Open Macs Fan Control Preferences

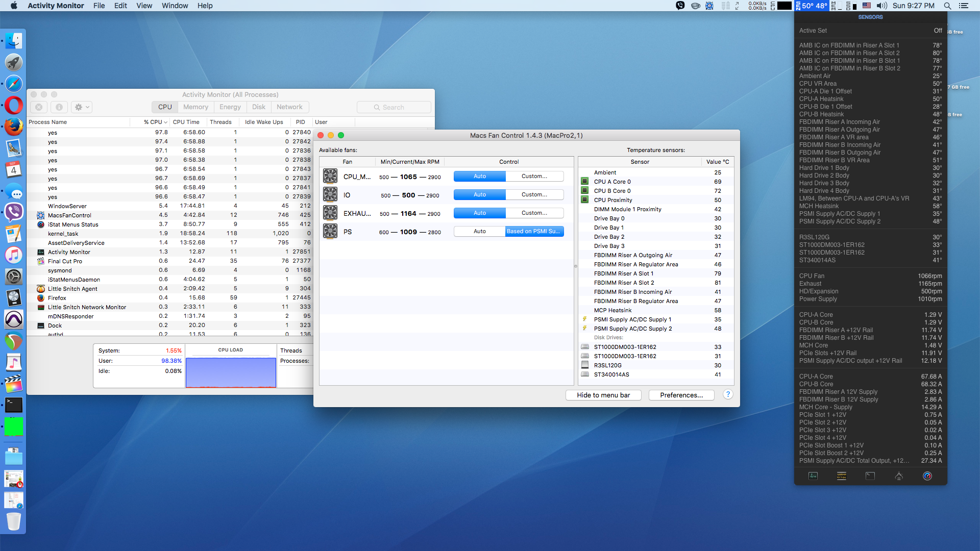[681, 395]
